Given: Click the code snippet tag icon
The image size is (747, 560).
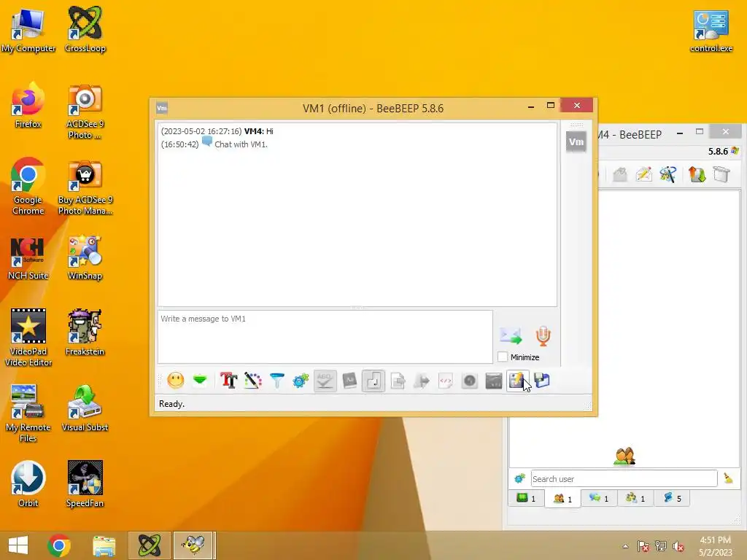Looking at the screenshot, I should click(446, 381).
